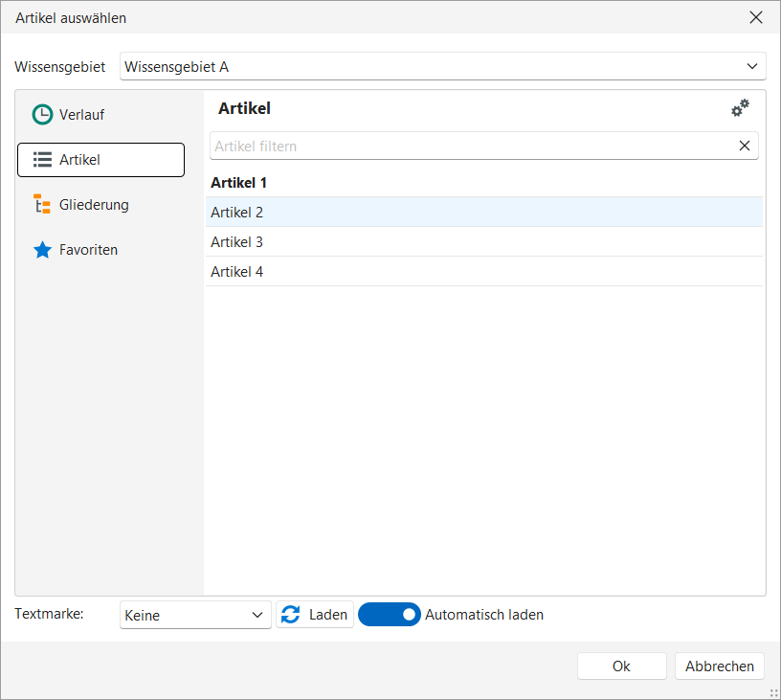Open settings via the gears icon
Image resolution: width=781 pixels, height=700 pixels.
(740, 109)
